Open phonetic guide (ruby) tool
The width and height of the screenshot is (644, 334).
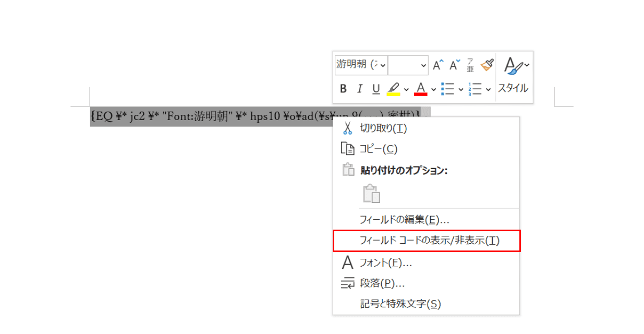(x=470, y=65)
